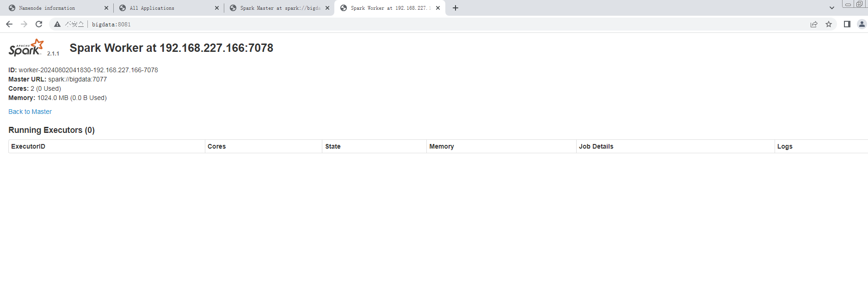This screenshot has width=868, height=294.
Task: Click the Memory 1024.0 MB info line
Action: [x=57, y=98]
